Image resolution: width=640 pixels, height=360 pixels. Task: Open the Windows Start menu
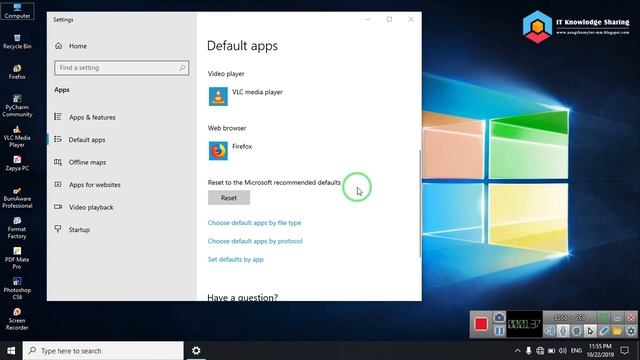pyautogui.click(x=11, y=351)
